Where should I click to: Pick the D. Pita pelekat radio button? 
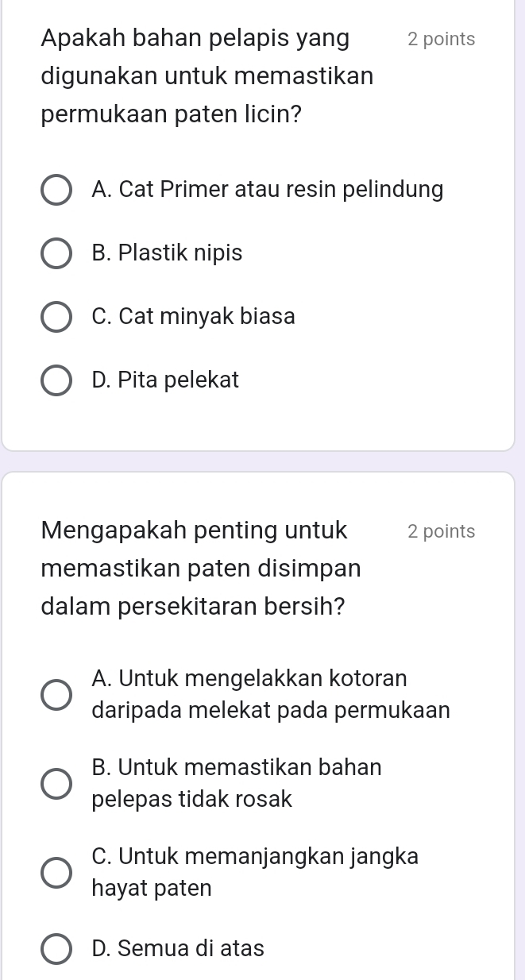(56, 381)
